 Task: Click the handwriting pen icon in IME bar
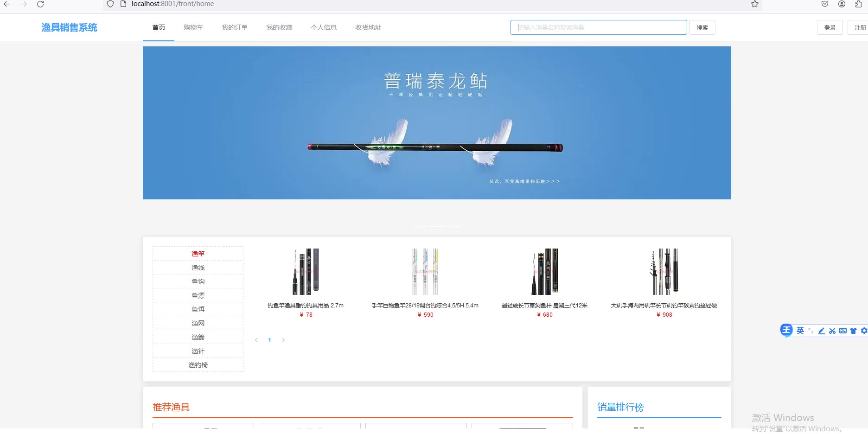(822, 331)
